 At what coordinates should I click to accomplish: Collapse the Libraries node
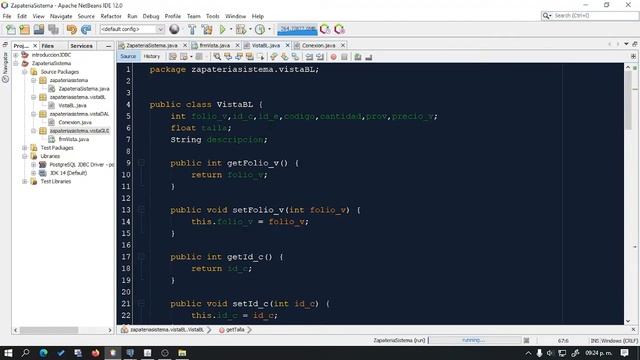[x=24, y=156]
